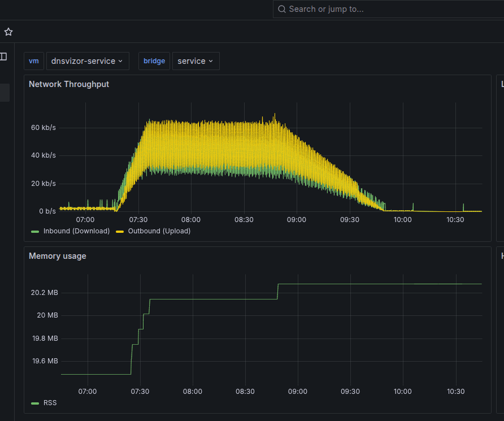Open the Network Throughput panel title
The image size is (504, 421).
(69, 84)
